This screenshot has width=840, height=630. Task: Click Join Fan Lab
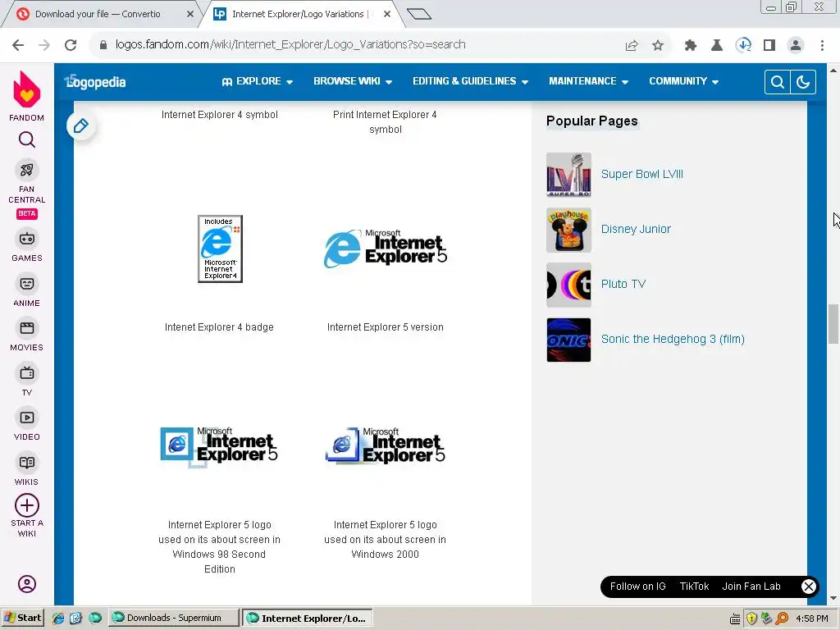click(x=751, y=587)
